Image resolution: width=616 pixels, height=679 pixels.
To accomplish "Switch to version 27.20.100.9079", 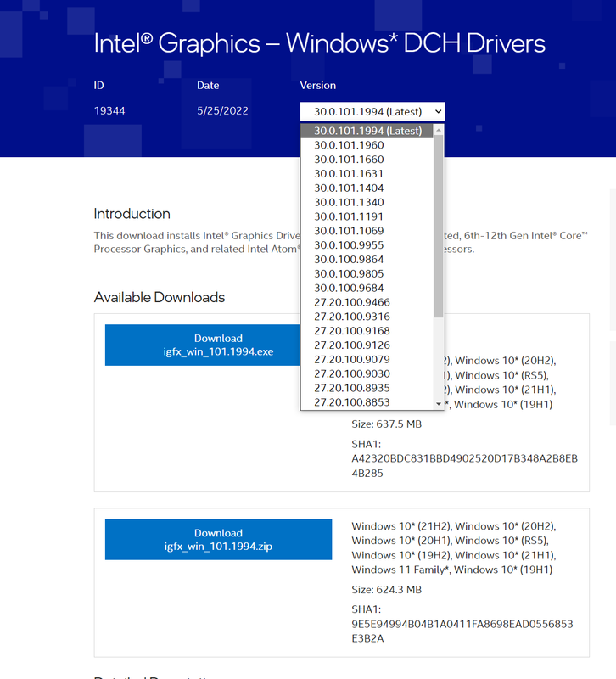I will pyautogui.click(x=367, y=359).
